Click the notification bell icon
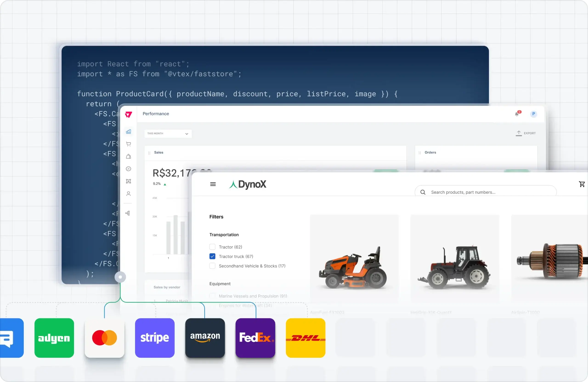 (x=517, y=114)
